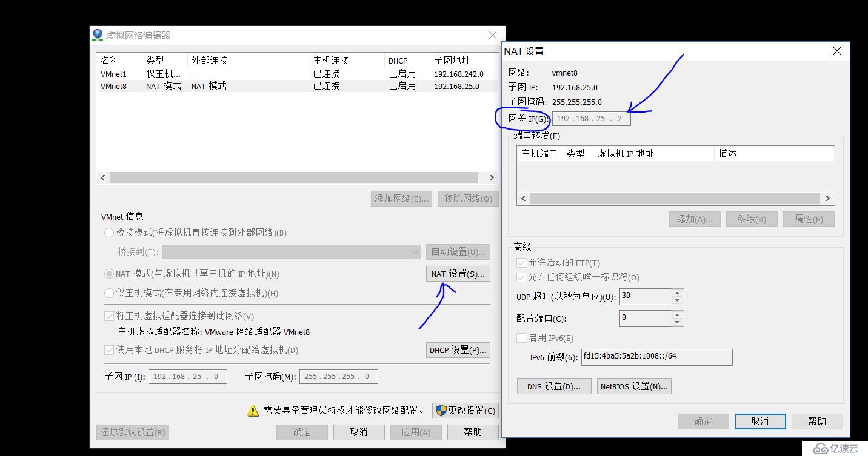Screen dimensions: 868x456
Task: Toggle 使用本地 DHCP 服务 checkbox
Action: [x=109, y=350]
